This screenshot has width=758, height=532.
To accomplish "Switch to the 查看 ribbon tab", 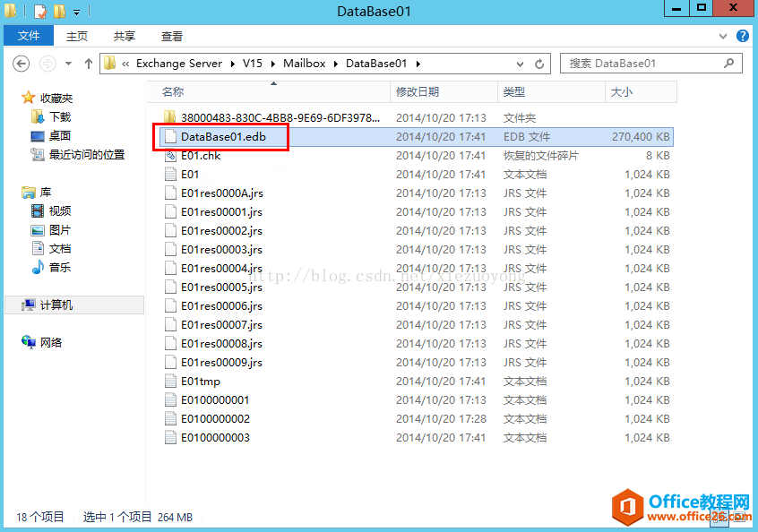I will [172, 36].
